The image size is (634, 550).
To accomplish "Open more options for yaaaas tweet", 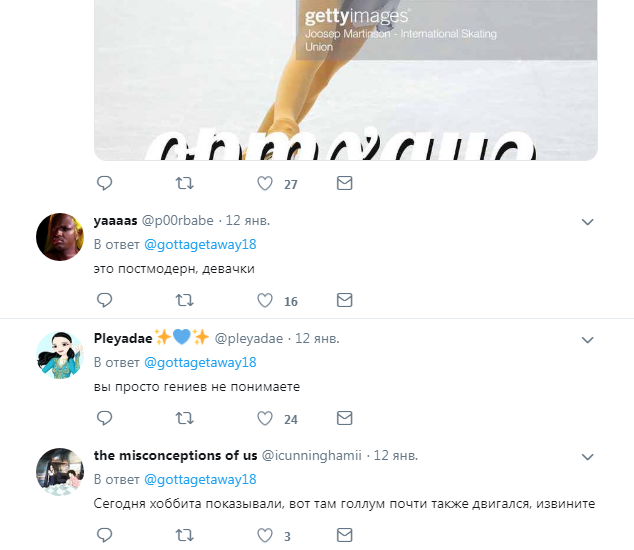I will coord(587,222).
